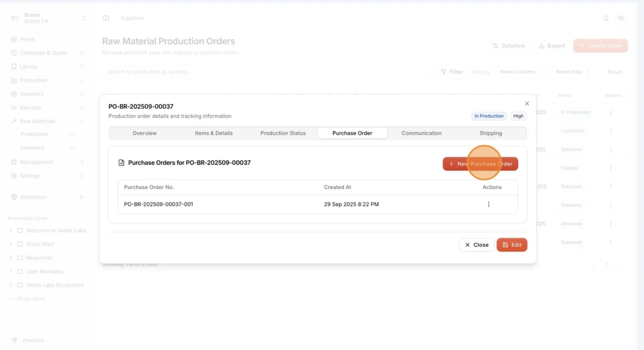Switch to the Overview tab
Image resolution: width=644 pixels, height=350 pixels.
[145, 133]
